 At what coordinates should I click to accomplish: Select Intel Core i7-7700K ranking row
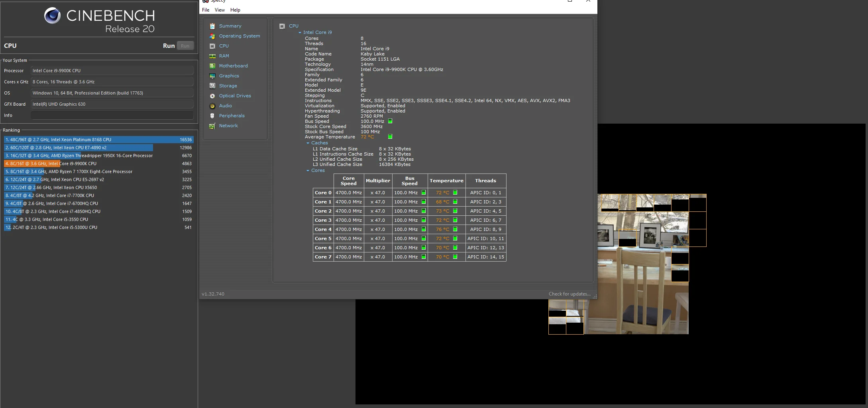point(99,195)
